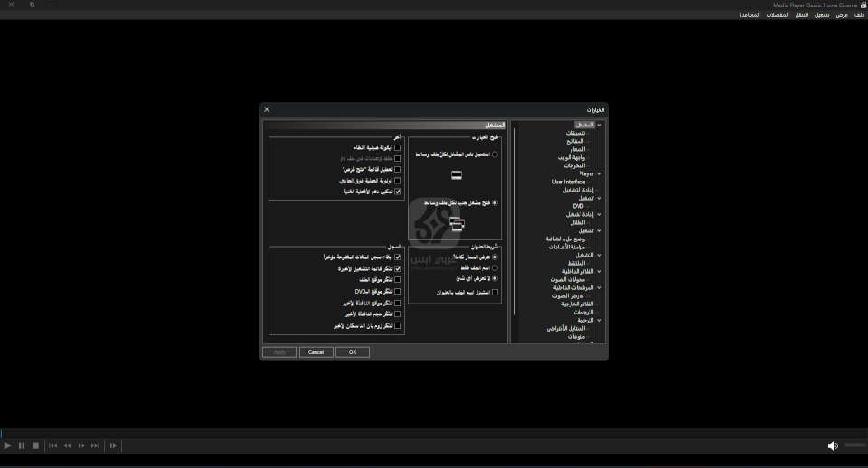
Task: Select استعمل نفس المشغل لكل ملف وسائط radio
Action: tap(495, 154)
